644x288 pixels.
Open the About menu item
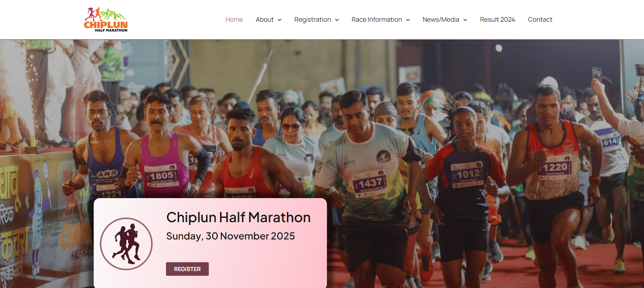pyautogui.click(x=265, y=20)
